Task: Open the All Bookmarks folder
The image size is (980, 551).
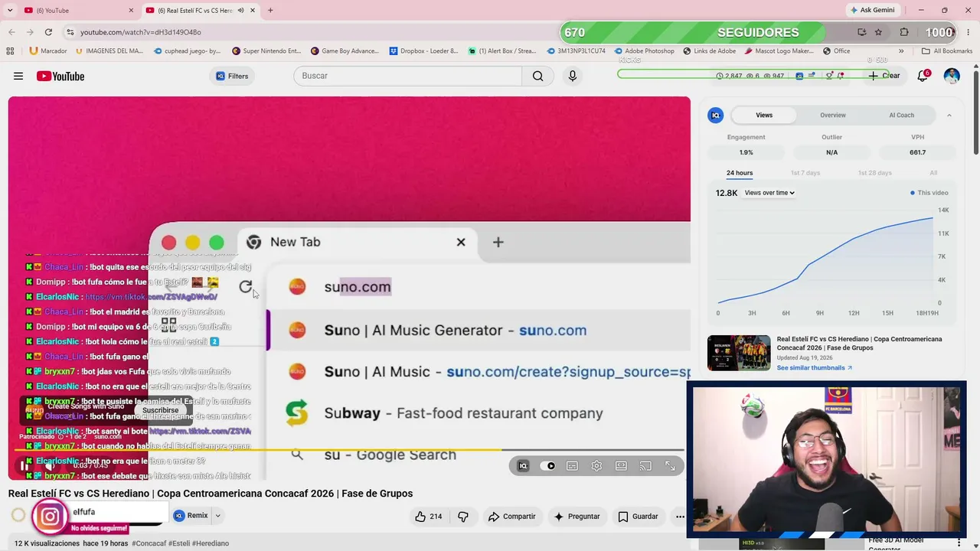Action: 946,51
